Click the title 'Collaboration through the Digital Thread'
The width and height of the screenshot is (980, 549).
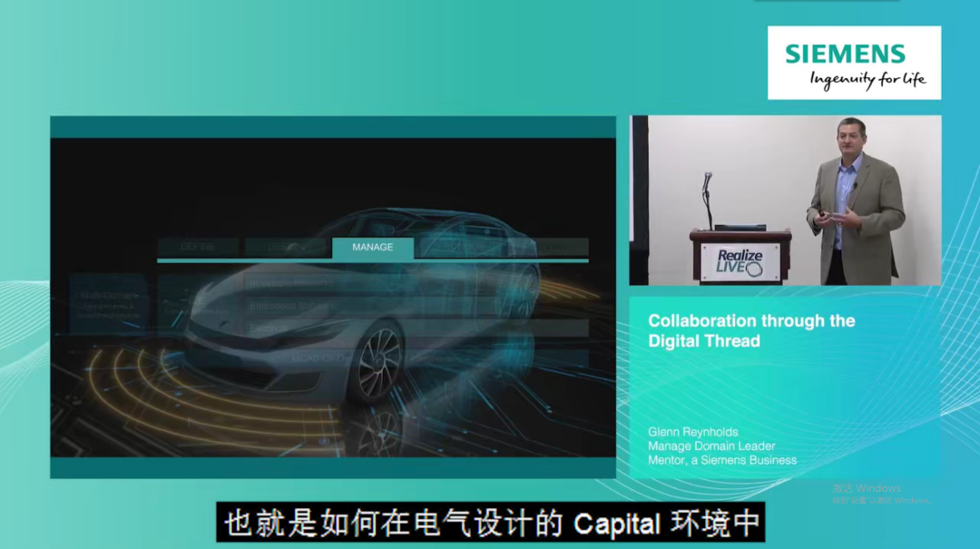[x=751, y=331]
